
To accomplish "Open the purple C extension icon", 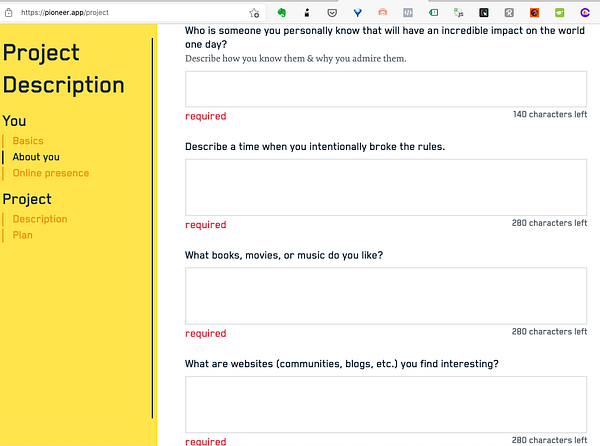I will (x=585, y=13).
